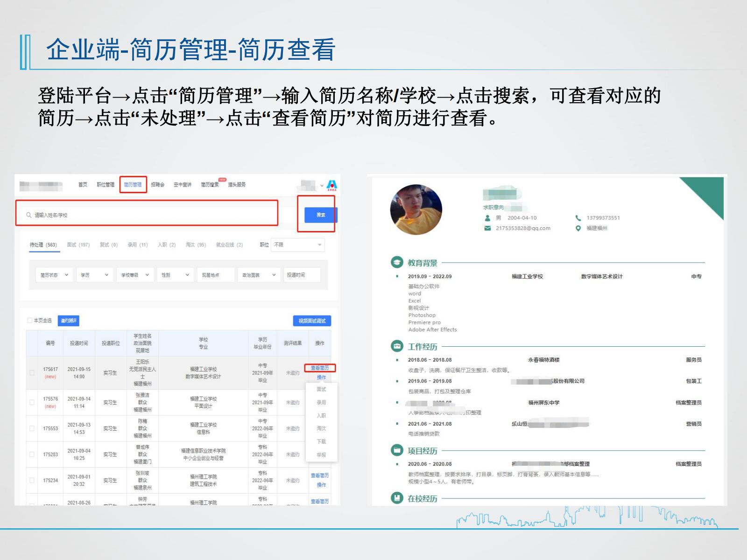The image size is (747, 560).
Task: Open 简历管理 in the top navigation
Action: (x=133, y=185)
